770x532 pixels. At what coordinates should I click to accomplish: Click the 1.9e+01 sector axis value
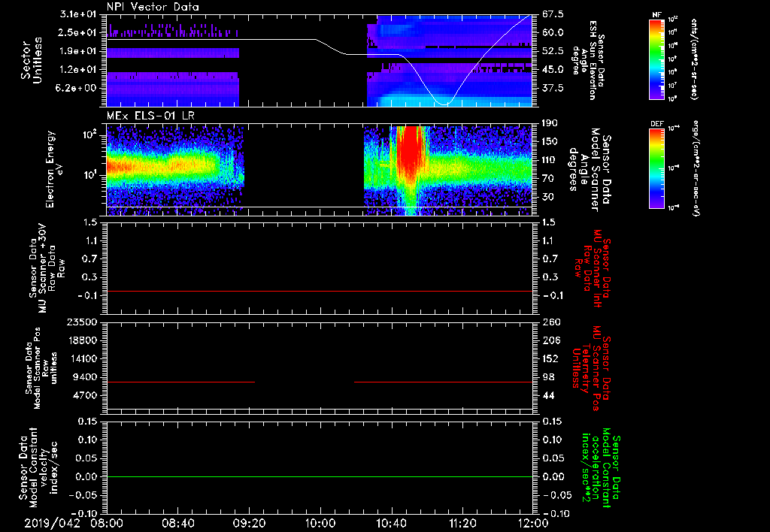[x=80, y=51]
